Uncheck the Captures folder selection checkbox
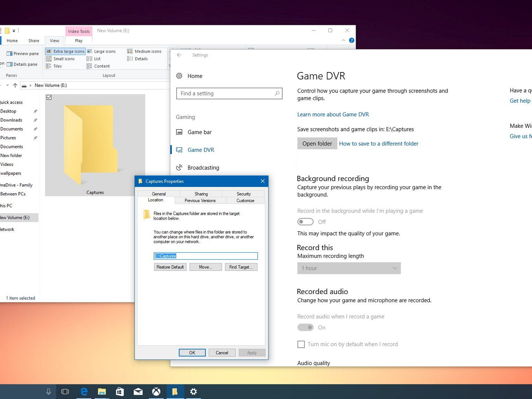This screenshot has height=399, width=532. (x=49, y=98)
